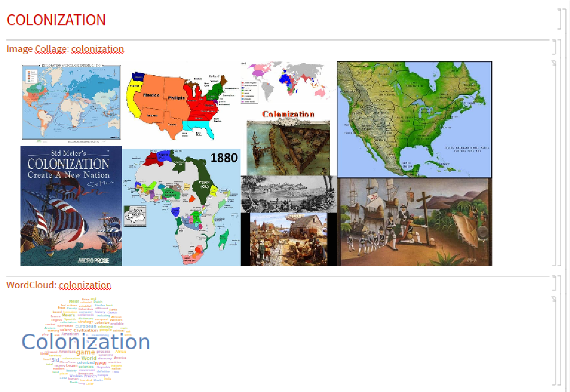Click the Sid Meier's Colonization game cover
The image size is (570, 392).
pyautogui.click(x=71, y=206)
